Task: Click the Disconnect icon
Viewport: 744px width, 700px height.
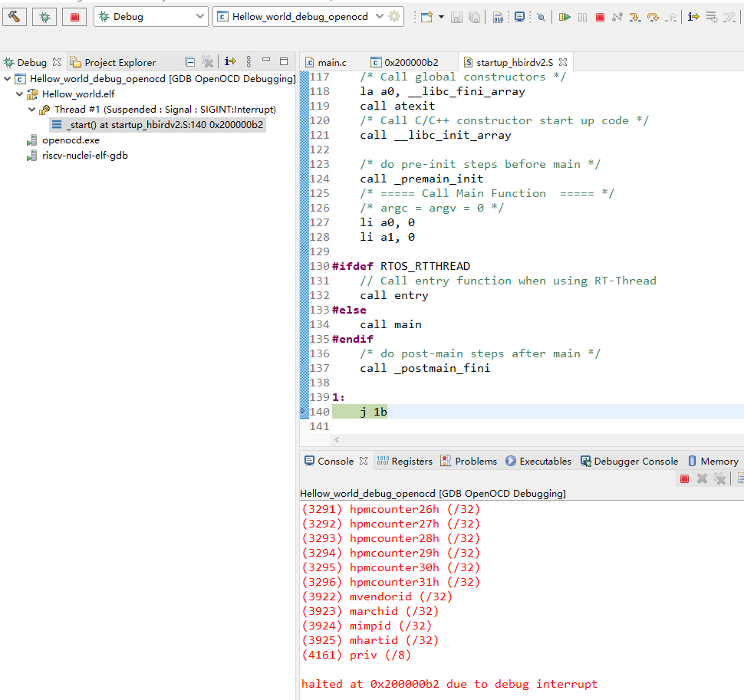Action: point(617,17)
